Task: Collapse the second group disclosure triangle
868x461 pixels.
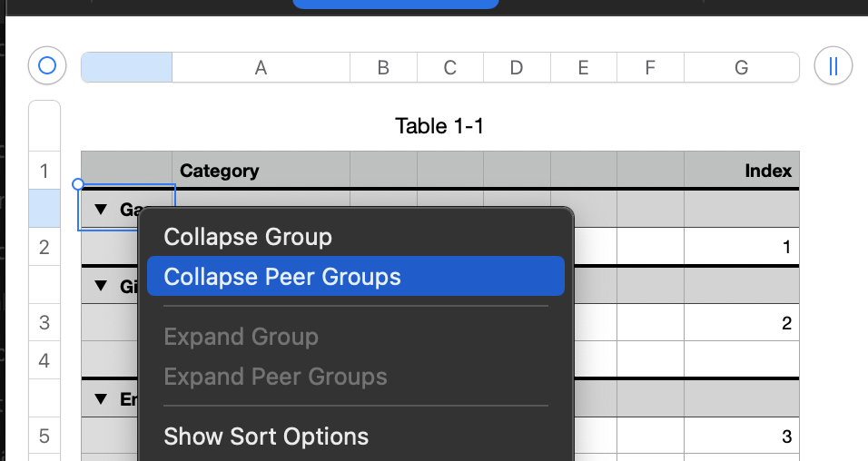Action: 101,287
